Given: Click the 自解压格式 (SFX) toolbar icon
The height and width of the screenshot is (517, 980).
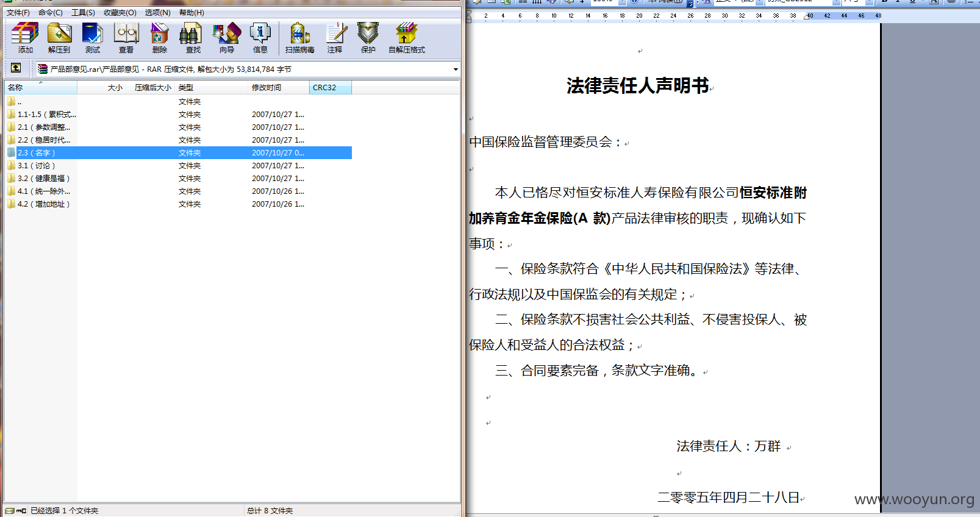Looking at the screenshot, I should tap(407, 37).
